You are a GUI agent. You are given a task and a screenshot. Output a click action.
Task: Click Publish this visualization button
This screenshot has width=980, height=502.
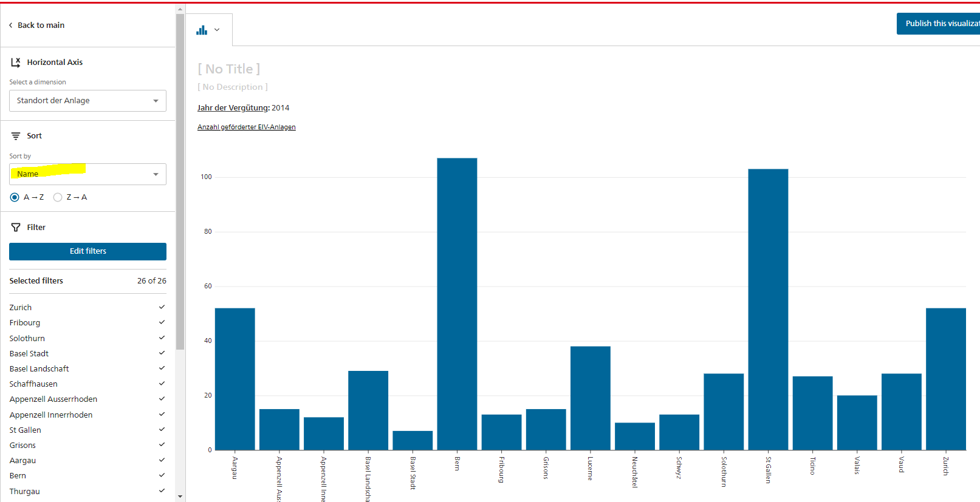pos(938,24)
